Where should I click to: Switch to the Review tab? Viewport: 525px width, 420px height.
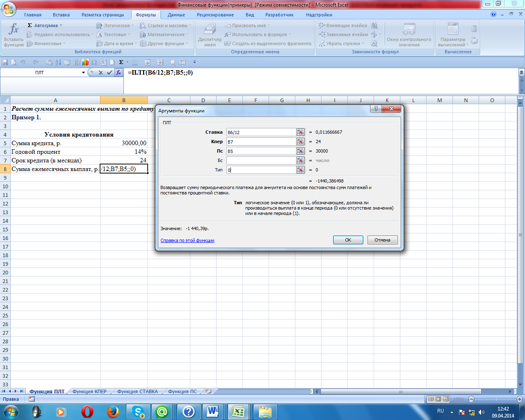click(x=215, y=15)
